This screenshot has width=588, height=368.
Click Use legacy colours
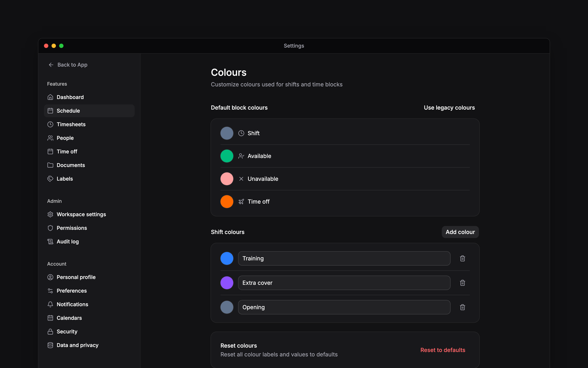coord(449,108)
